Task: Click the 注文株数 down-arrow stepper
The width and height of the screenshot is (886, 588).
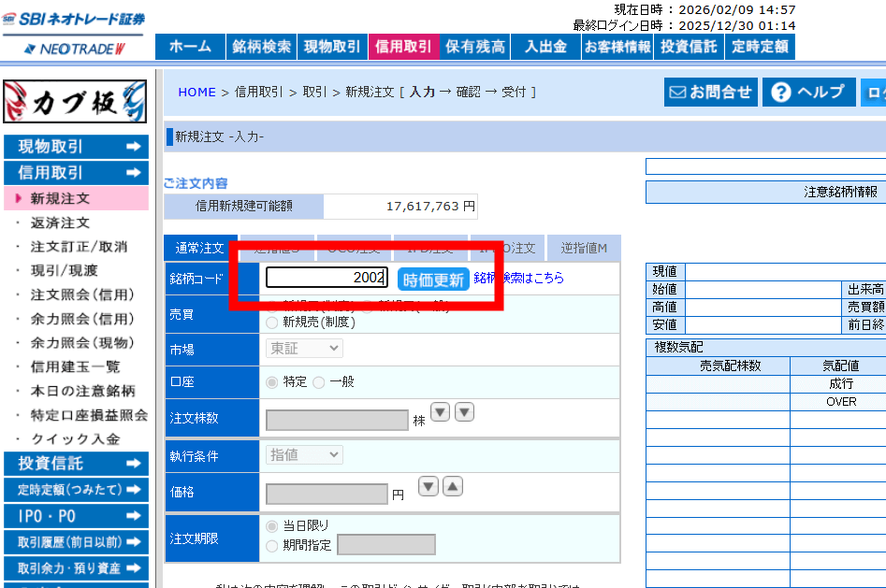Action: click(440, 411)
